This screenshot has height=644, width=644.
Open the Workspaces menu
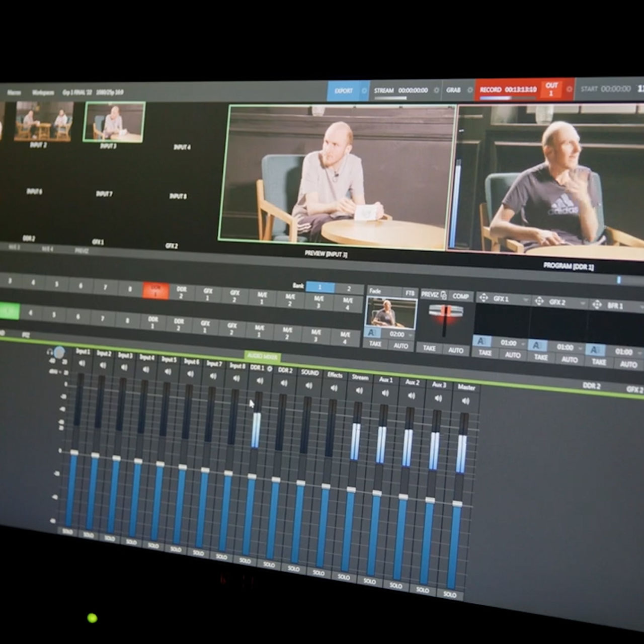(44, 92)
